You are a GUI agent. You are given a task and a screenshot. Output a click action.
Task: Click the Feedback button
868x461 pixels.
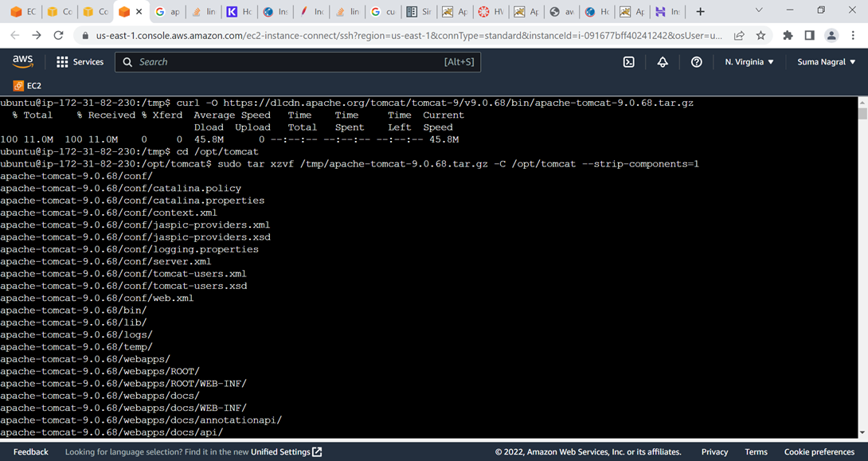(30, 451)
